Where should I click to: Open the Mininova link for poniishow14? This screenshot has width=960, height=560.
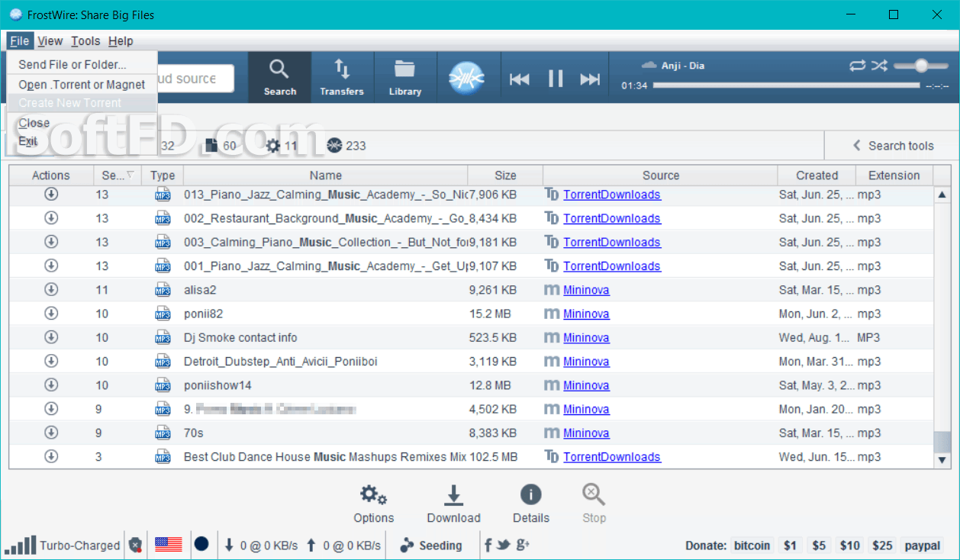(586, 385)
